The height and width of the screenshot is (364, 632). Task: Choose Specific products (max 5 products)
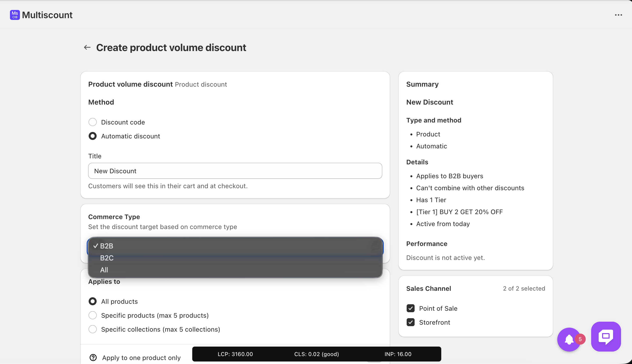click(x=92, y=315)
